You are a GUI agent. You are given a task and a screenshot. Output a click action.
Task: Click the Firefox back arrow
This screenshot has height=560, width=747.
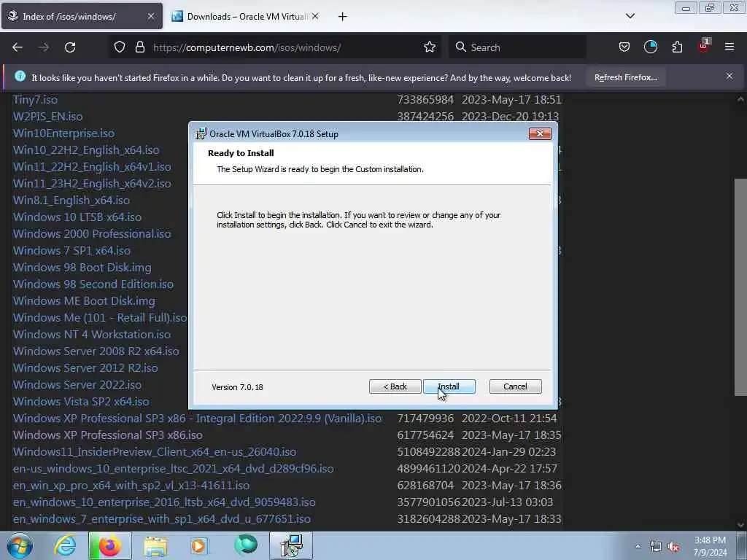18,47
